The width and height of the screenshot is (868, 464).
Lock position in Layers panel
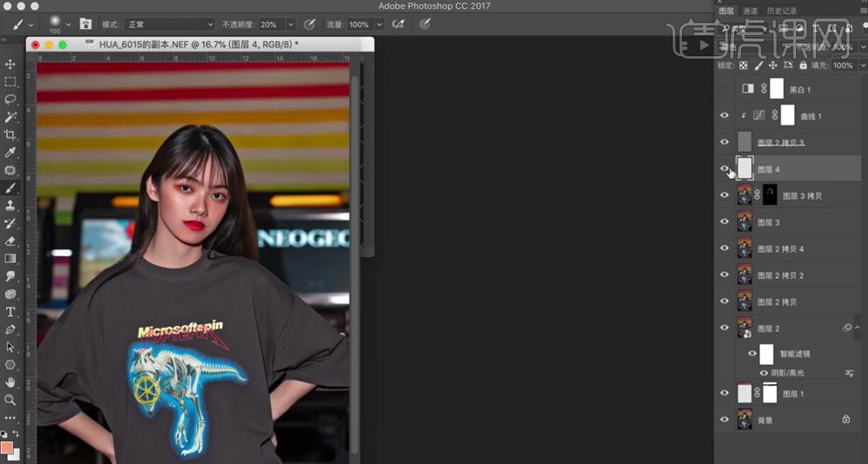[x=772, y=65]
